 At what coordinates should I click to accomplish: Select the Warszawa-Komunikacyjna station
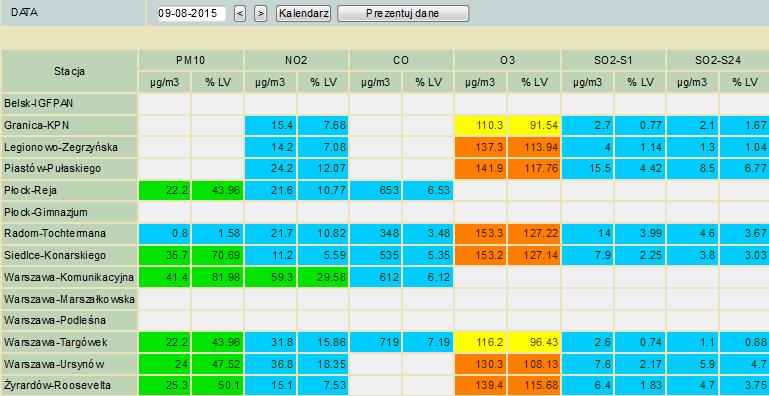[x=69, y=277]
